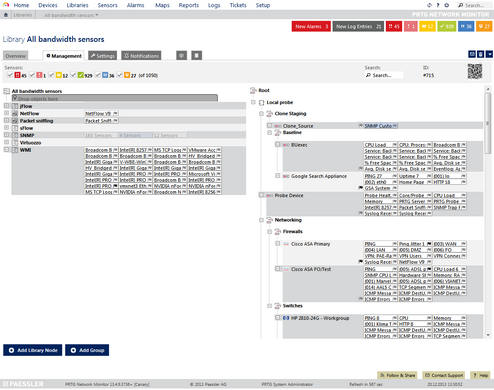Toggle the yellow warning sensors filter checkbox

click(51, 75)
